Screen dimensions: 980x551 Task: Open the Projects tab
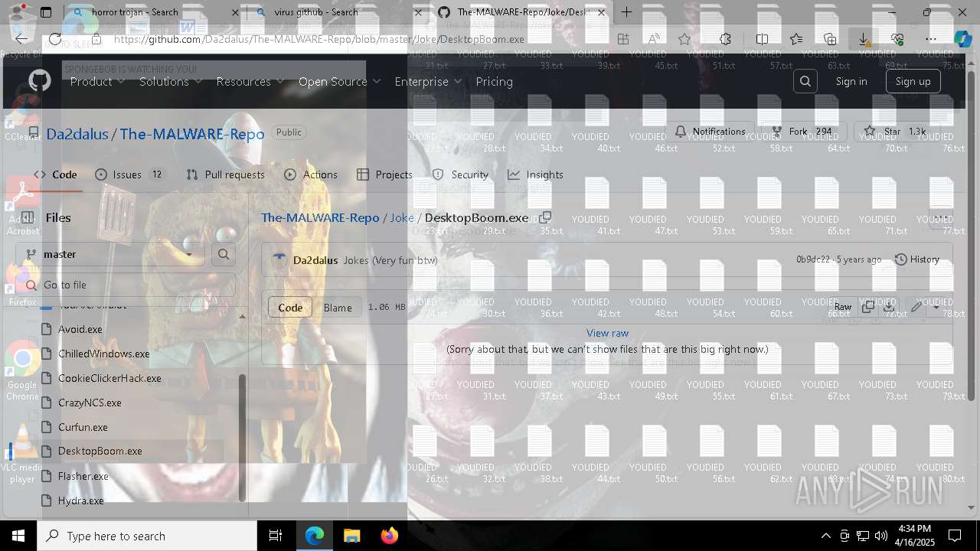tap(384, 174)
